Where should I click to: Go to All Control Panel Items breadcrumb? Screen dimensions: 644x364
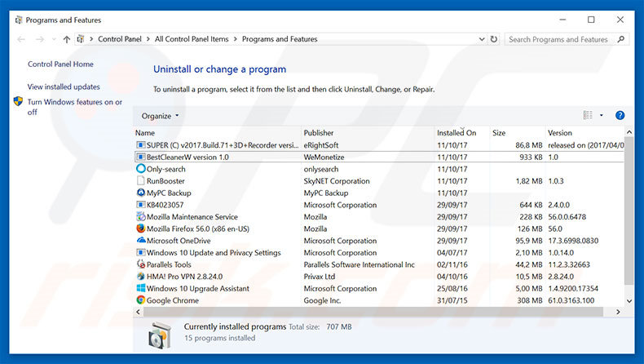point(192,39)
